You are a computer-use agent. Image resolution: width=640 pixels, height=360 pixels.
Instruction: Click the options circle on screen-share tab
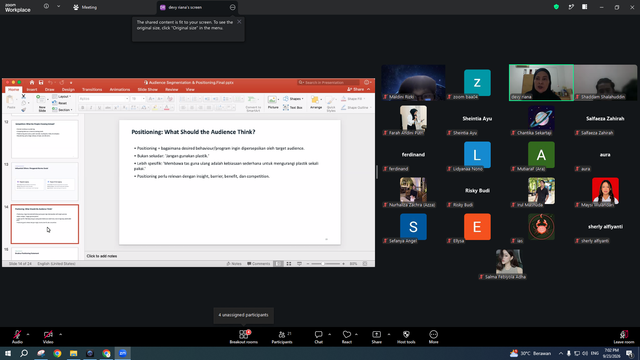coord(232,7)
